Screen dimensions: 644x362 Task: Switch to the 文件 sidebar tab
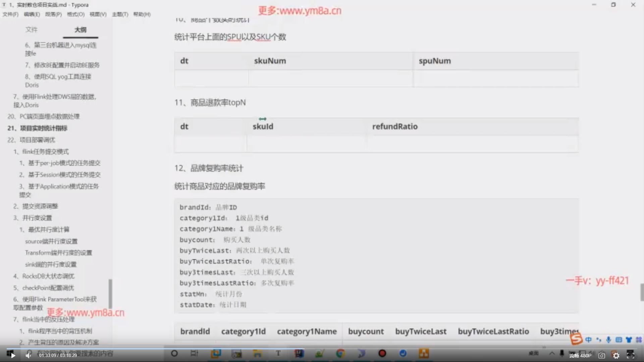click(x=31, y=29)
